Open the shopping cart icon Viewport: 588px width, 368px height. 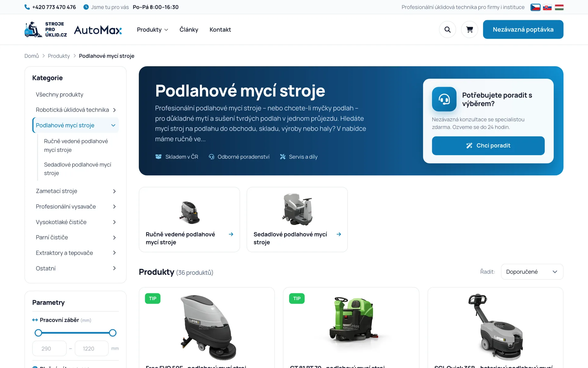click(x=469, y=29)
